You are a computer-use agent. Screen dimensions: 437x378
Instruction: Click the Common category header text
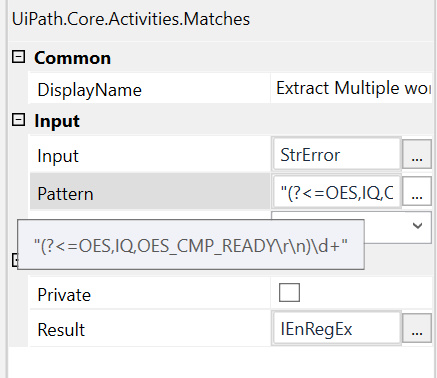72,58
